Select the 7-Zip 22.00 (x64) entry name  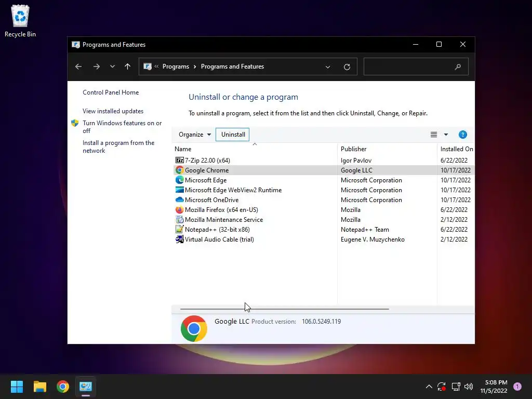[x=207, y=160]
